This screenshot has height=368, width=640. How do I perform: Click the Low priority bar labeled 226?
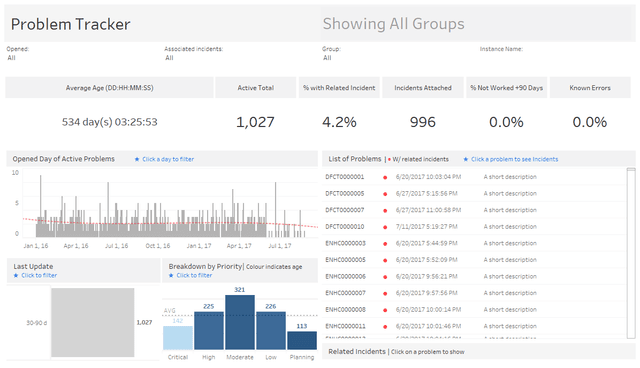[271, 331]
